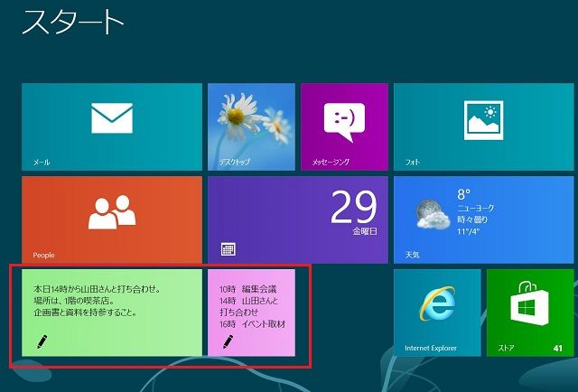Click the Internet Explorer label
Screen dimensions: 578x392
[431, 348]
